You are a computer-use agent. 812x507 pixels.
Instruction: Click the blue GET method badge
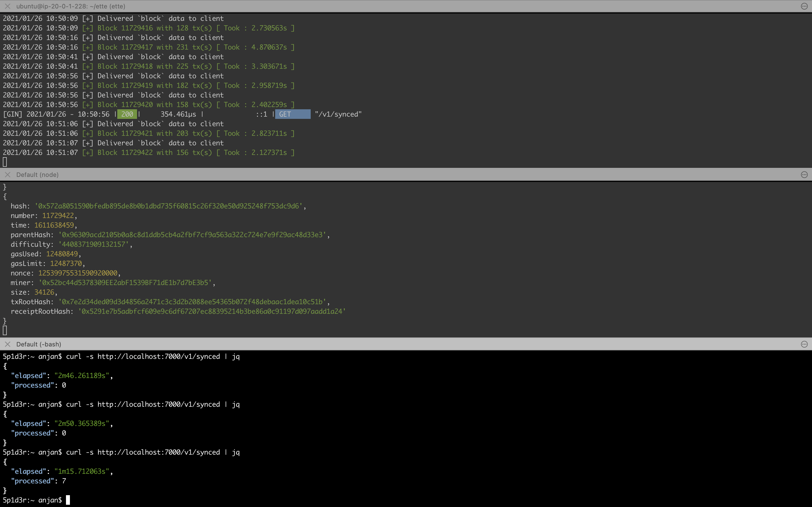click(x=292, y=114)
